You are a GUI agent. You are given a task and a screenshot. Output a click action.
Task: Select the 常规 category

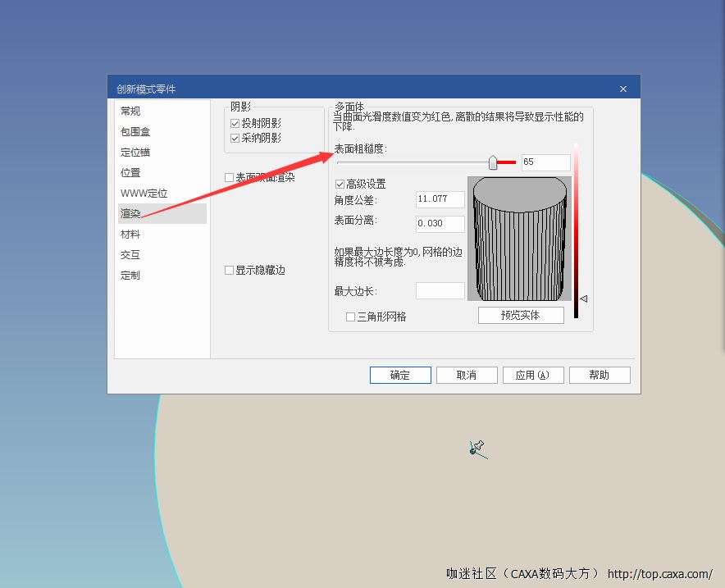[130, 111]
